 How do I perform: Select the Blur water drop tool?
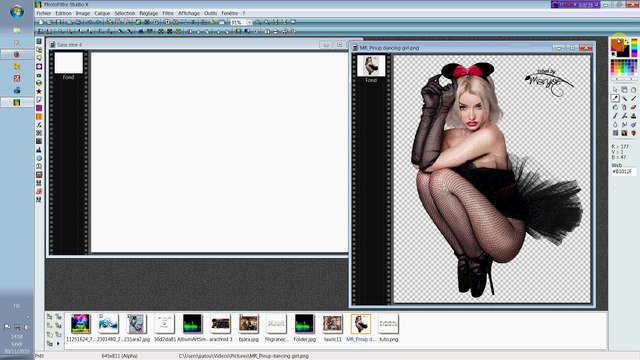pos(615,124)
